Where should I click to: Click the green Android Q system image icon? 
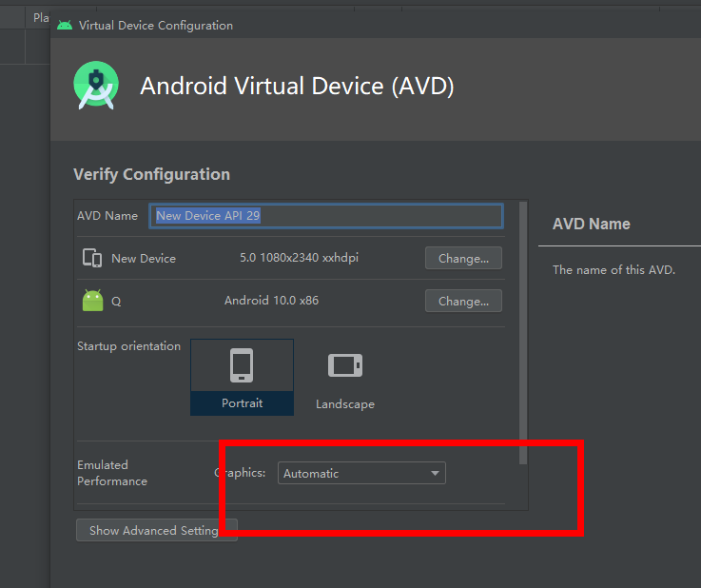(92, 300)
